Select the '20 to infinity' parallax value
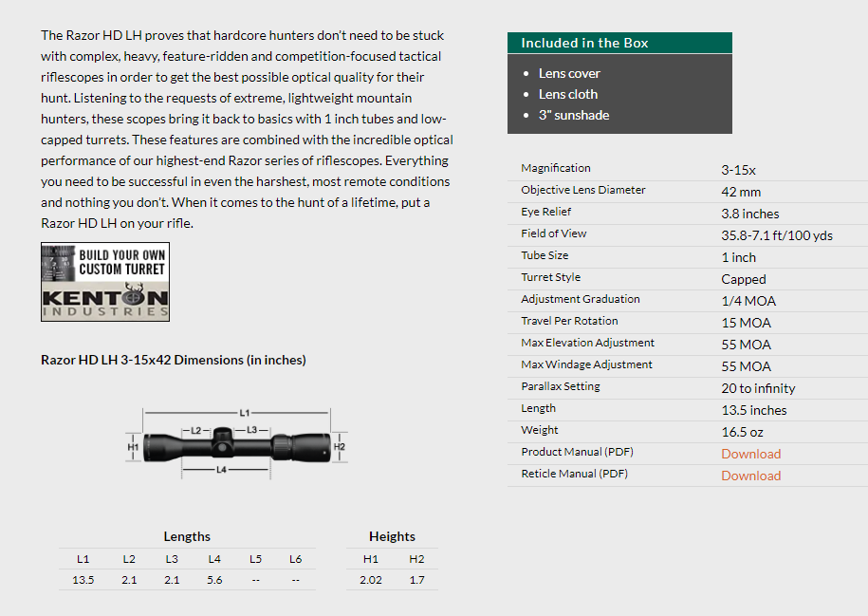868x616 pixels. coord(758,388)
